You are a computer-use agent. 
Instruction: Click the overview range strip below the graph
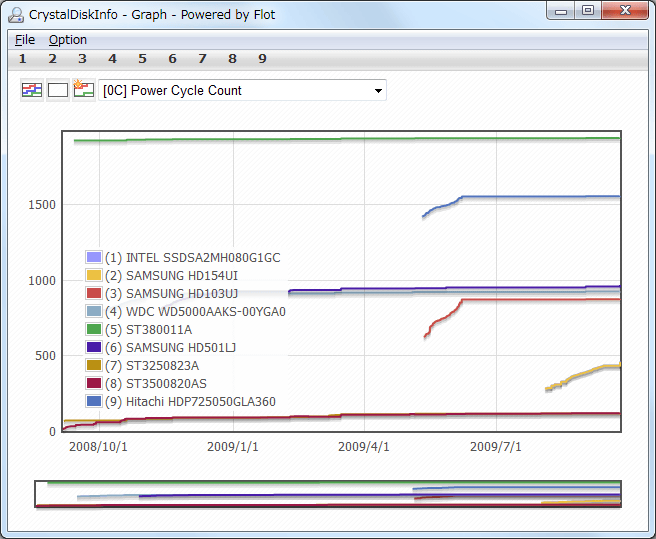click(x=328, y=494)
